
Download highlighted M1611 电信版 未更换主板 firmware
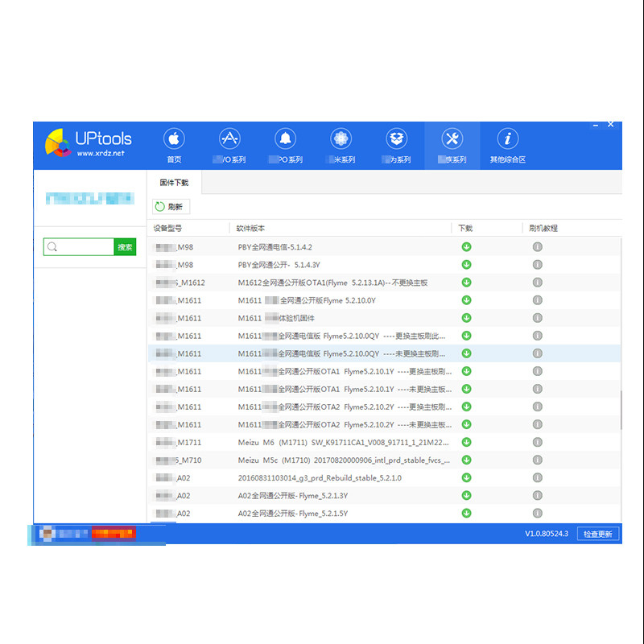[x=466, y=353]
